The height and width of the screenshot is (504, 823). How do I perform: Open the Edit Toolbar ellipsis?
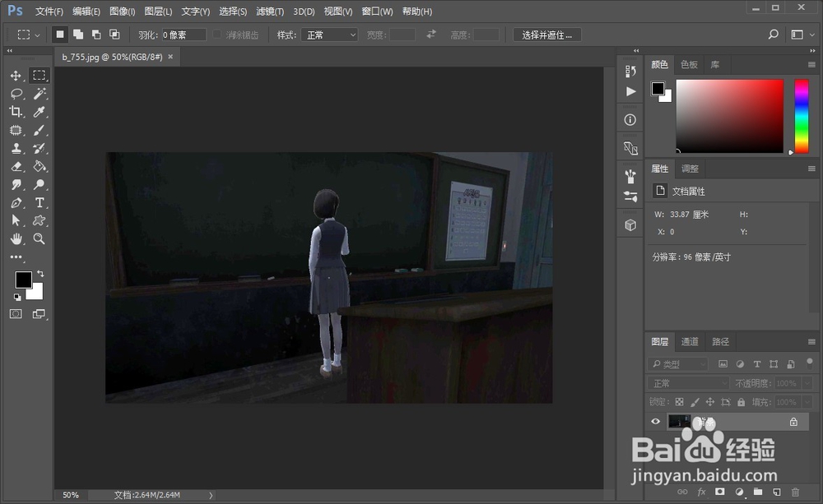click(16, 257)
